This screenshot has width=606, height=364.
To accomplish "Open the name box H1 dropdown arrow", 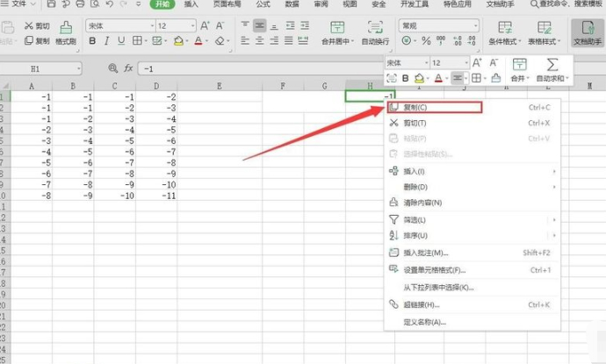I will [x=79, y=68].
